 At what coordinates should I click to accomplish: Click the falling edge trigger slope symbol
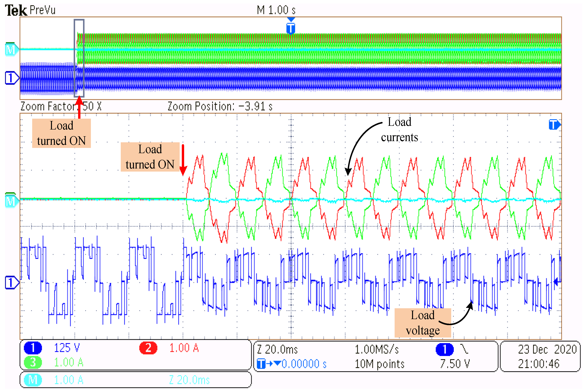click(464, 349)
